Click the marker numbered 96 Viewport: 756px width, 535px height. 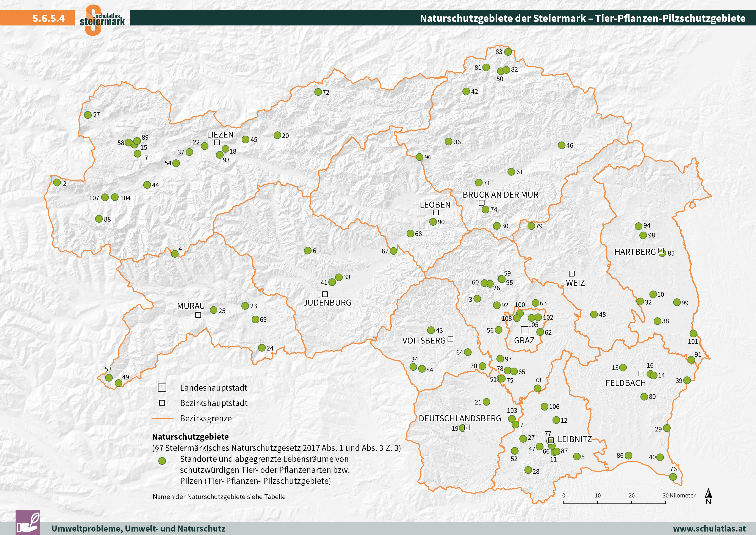[x=419, y=157]
